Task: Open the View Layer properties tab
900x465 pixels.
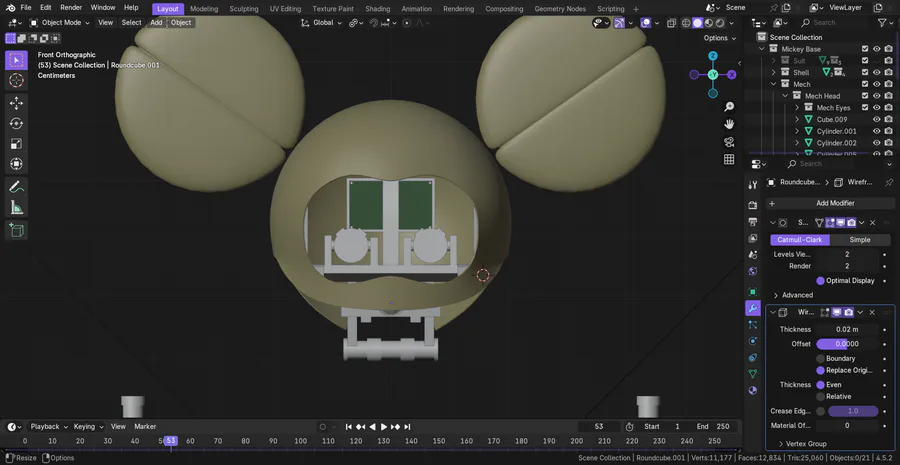Action: pos(753,238)
